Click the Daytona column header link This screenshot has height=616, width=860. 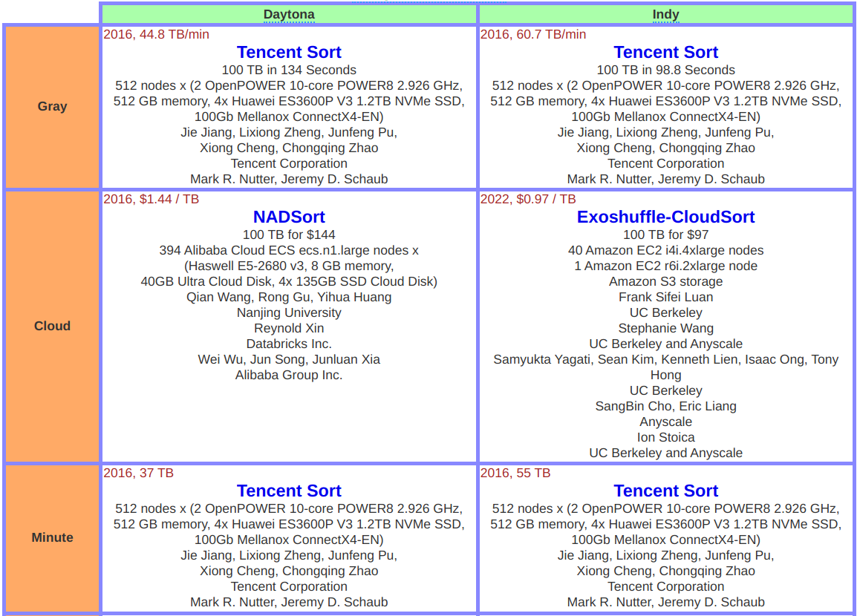288,14
